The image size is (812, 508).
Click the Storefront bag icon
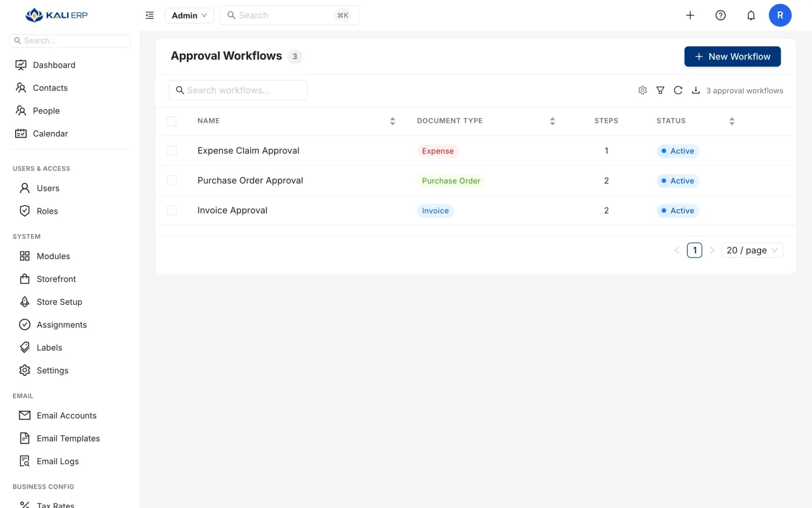(x=24, y=279)
